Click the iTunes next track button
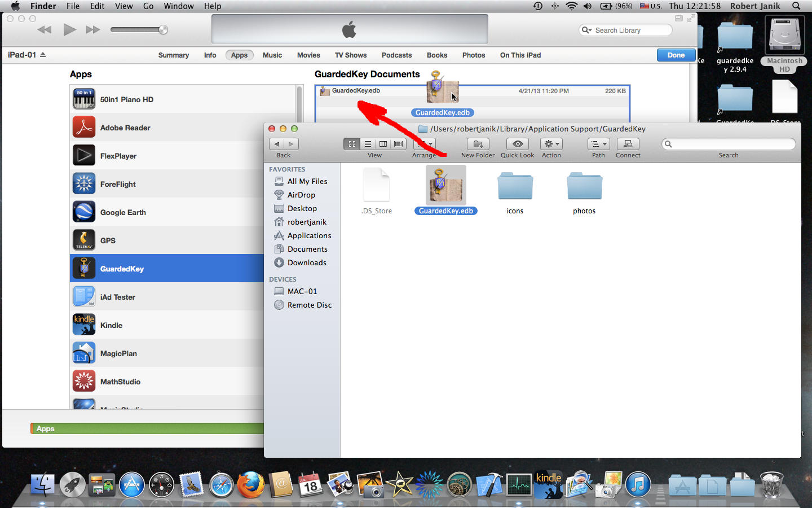The width and height of the screenshot is (812, 508). point(93,30)
